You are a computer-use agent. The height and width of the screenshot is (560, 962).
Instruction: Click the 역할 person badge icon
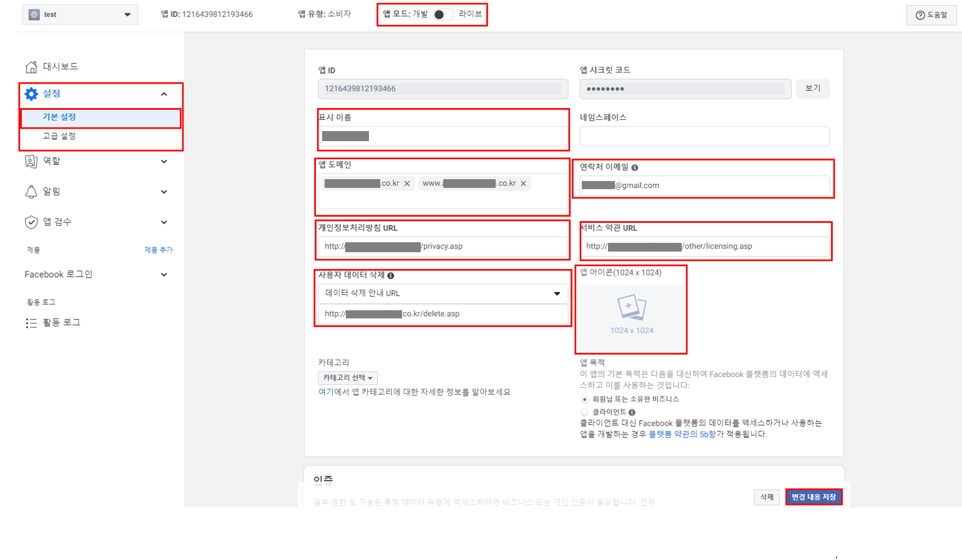(x=31, y=161)
